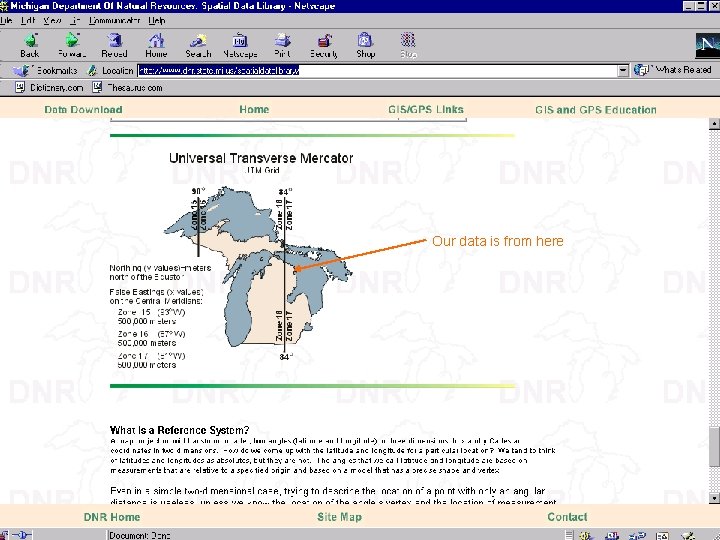Click the Zone 15 false easting text

pyautogui.click(x=152, y=316)
